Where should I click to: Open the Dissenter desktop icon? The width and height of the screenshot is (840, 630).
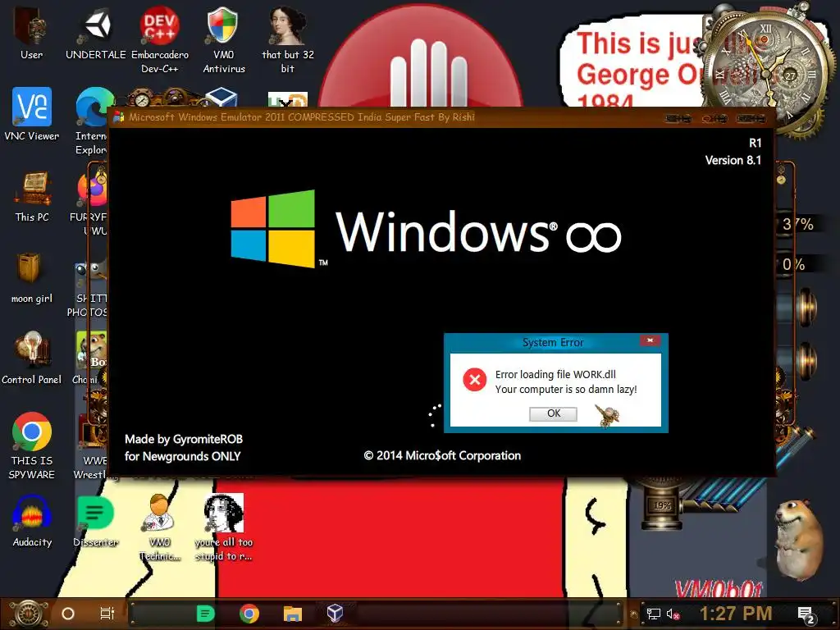(x=95, y=521)
